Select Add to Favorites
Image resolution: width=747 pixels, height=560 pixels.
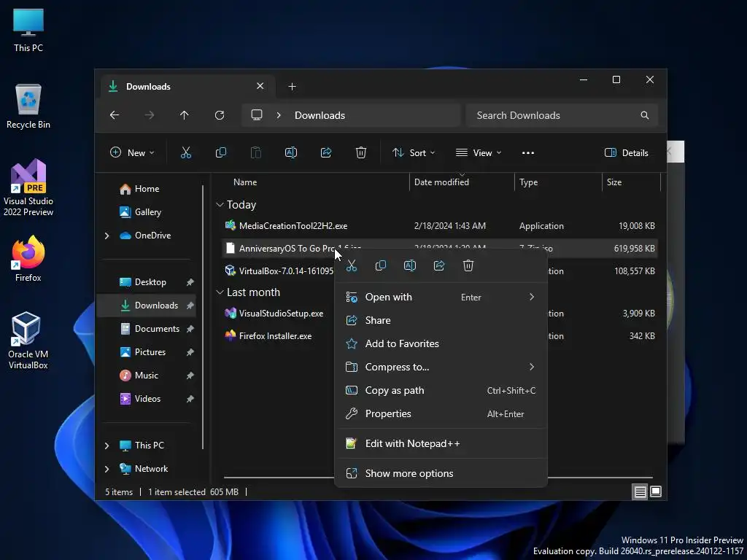(x=441, y=344)
